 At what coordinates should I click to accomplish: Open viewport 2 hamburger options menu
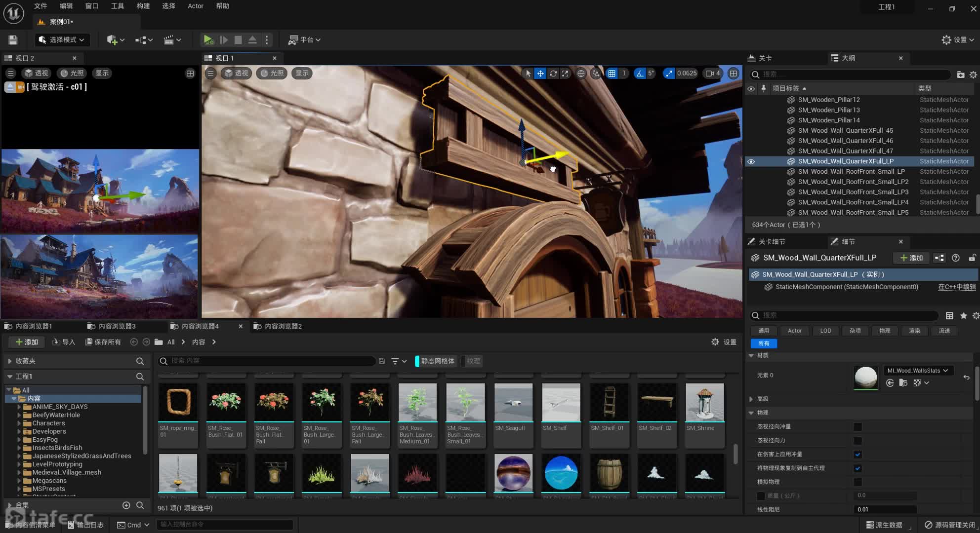tap(10, 74)
